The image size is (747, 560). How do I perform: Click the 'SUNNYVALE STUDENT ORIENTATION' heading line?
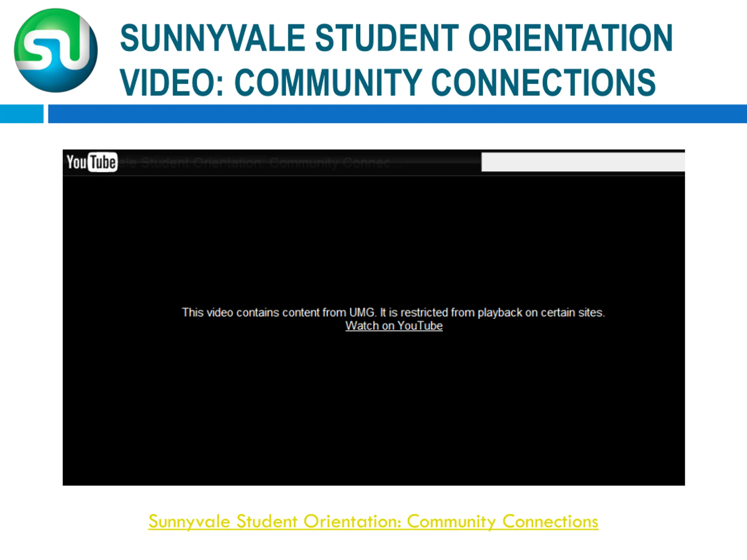pos(397,38)
